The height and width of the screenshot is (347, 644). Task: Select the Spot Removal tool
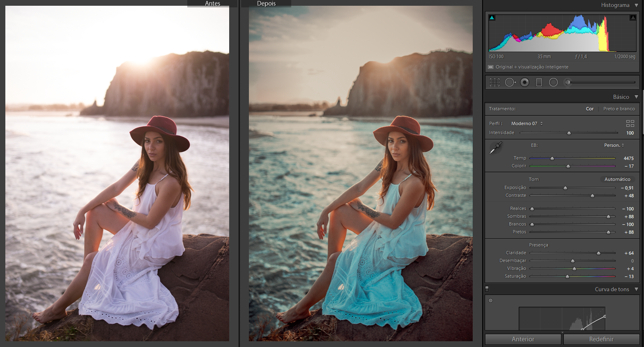510,82
